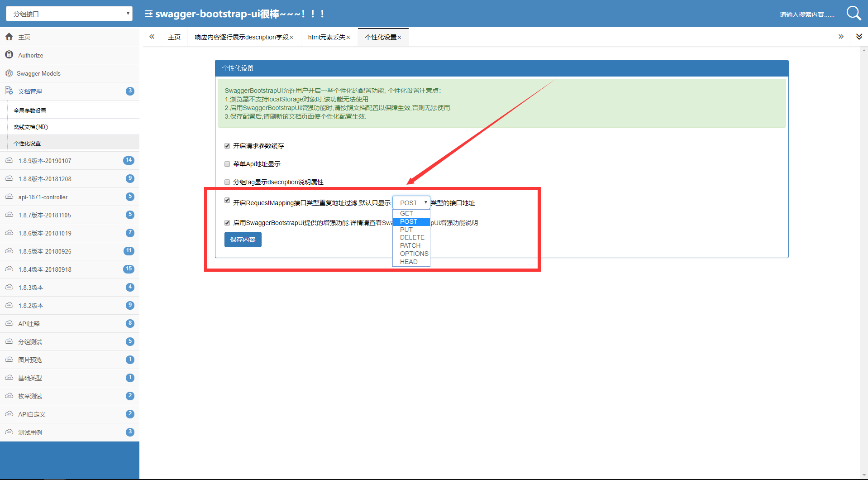Expand the 1.8.9版本-20190107 group
This screenshot has height=480, width=868.
70,160
